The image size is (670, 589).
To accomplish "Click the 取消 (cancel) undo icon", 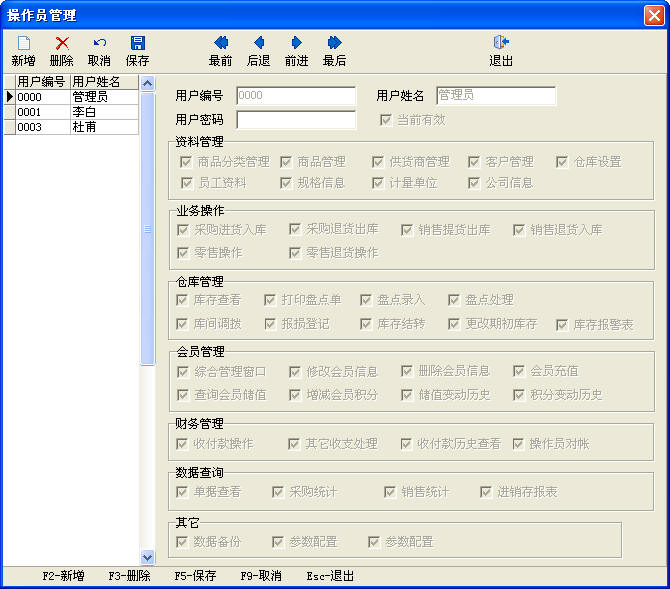I will [x=100, y=43].
